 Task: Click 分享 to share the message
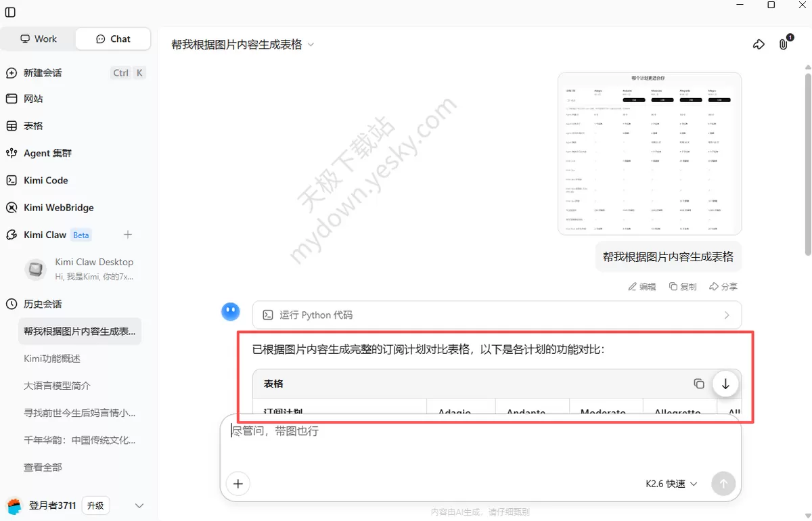723,287
